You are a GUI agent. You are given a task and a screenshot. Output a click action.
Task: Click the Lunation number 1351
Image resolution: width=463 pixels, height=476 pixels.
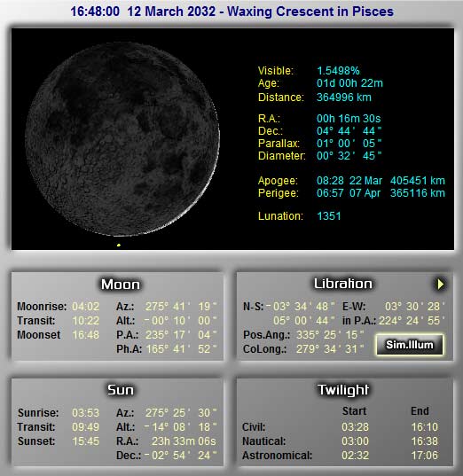click(329, 216)
